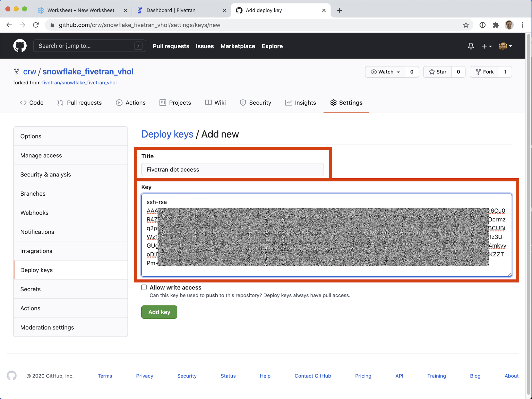Reload the page using refresh icon
This screenshot has height=399, width=532.
(36, 25)
